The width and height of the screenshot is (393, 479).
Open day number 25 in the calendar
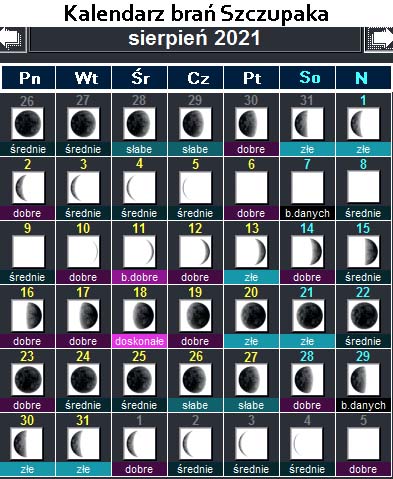[x=139, y=356]
